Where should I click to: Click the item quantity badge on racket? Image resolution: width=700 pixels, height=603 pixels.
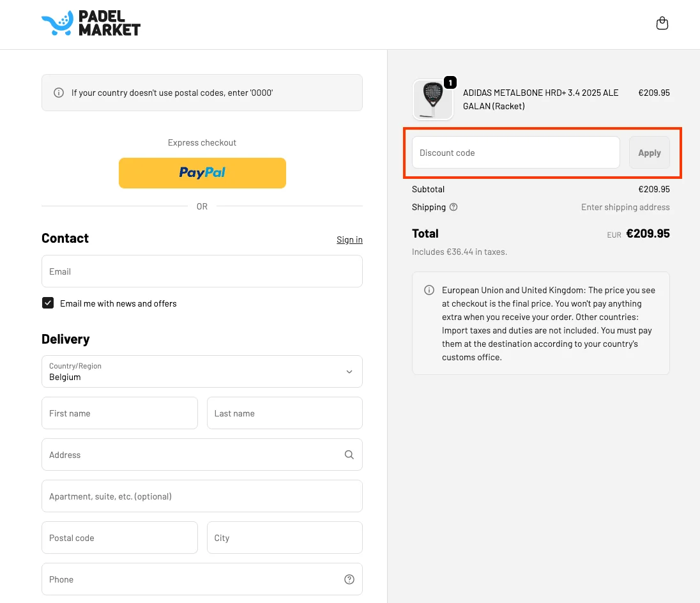coord(450,82)
